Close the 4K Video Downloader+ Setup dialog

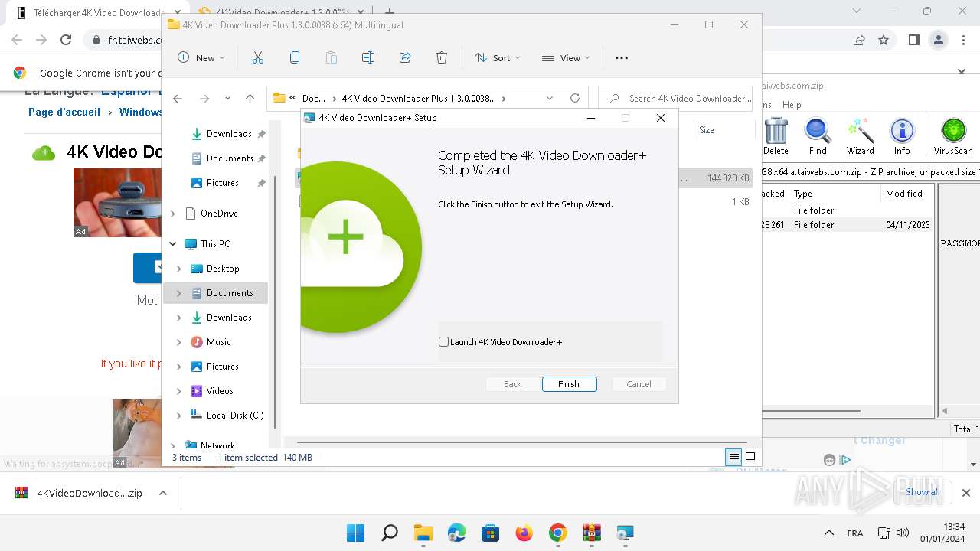point(661,118)
